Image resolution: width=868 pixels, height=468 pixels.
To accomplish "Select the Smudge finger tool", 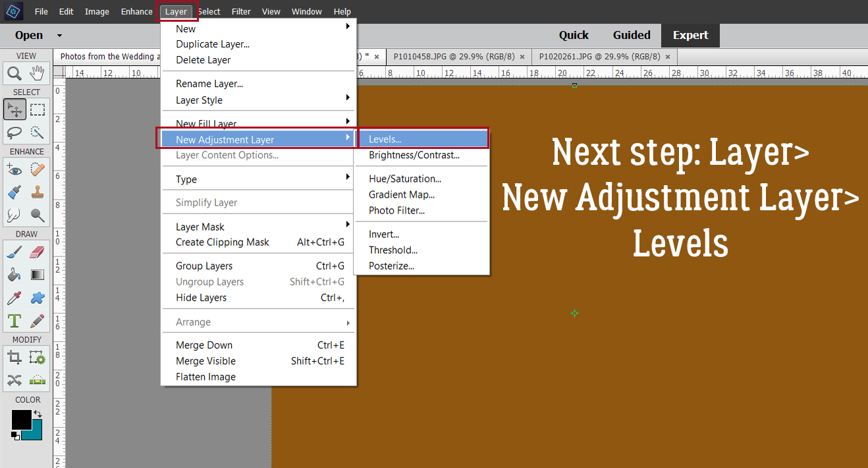I will (x=14, y=214).
